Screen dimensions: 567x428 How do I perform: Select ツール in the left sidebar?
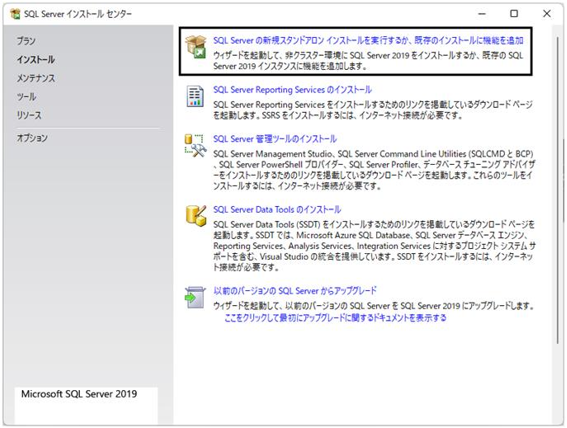[x=26, y=97]
